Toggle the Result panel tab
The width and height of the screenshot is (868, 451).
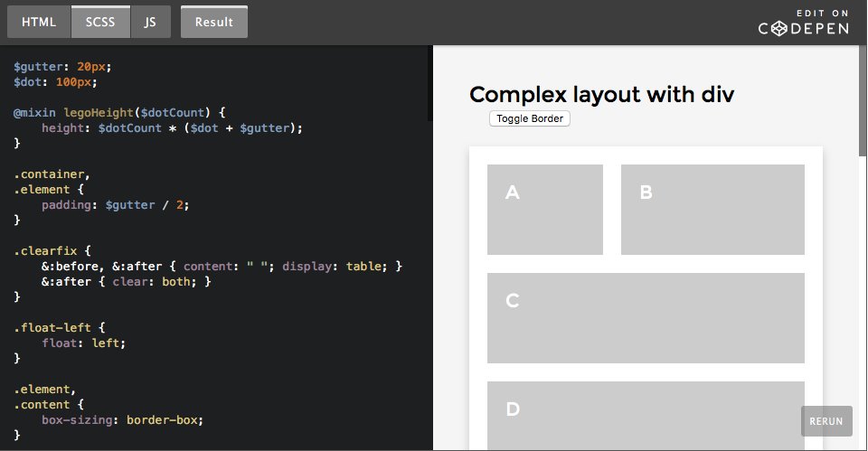[x=213, y=22]
